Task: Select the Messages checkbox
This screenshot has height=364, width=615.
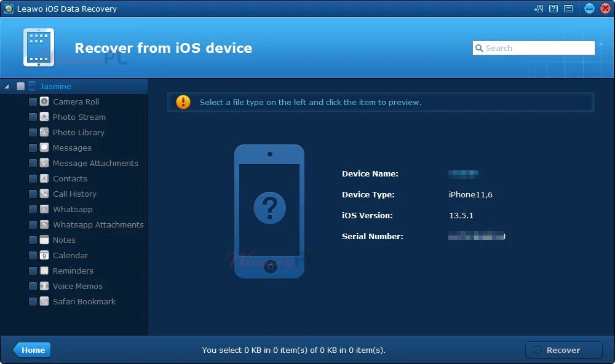Action: pos(33,148)
